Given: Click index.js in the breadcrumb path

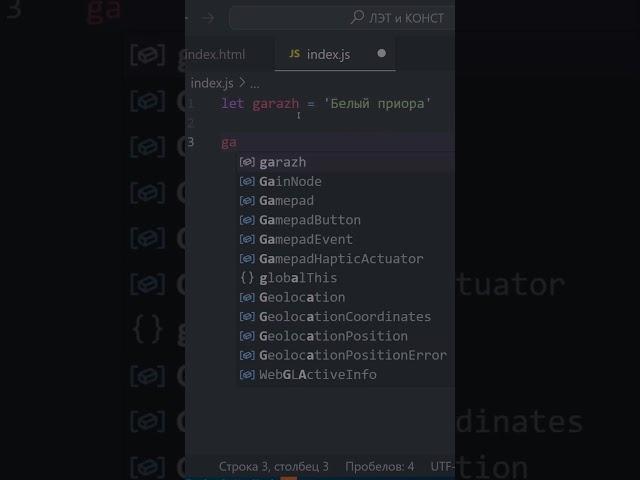Looking at the screenshot, I should pyautogui.click(x=211, y=83).
